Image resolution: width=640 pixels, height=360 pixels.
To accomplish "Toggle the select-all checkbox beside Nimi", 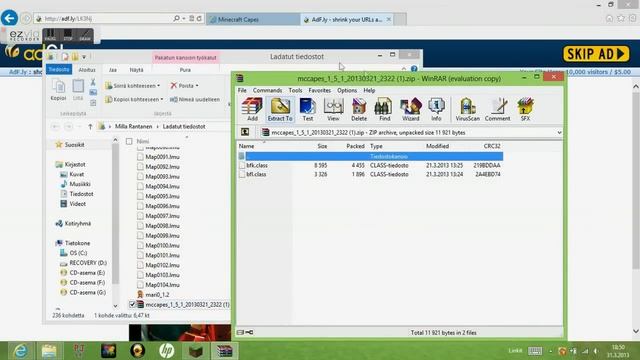I will coord(129,141).
